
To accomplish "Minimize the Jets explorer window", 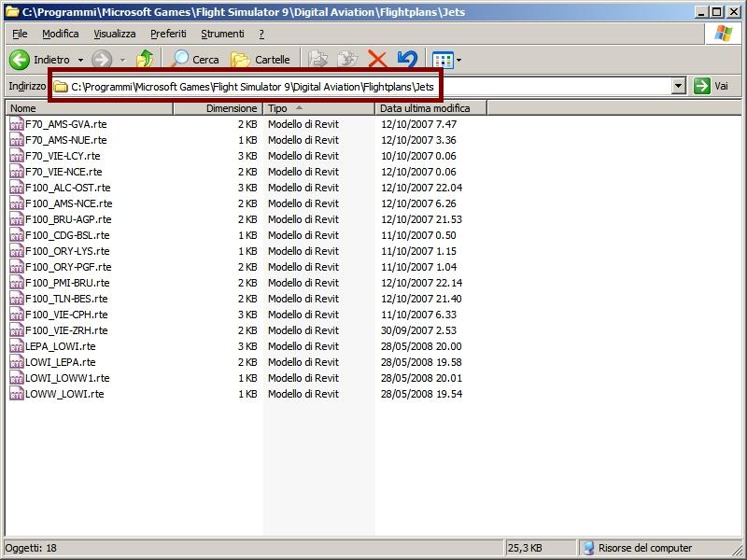I will pos(701,11).
